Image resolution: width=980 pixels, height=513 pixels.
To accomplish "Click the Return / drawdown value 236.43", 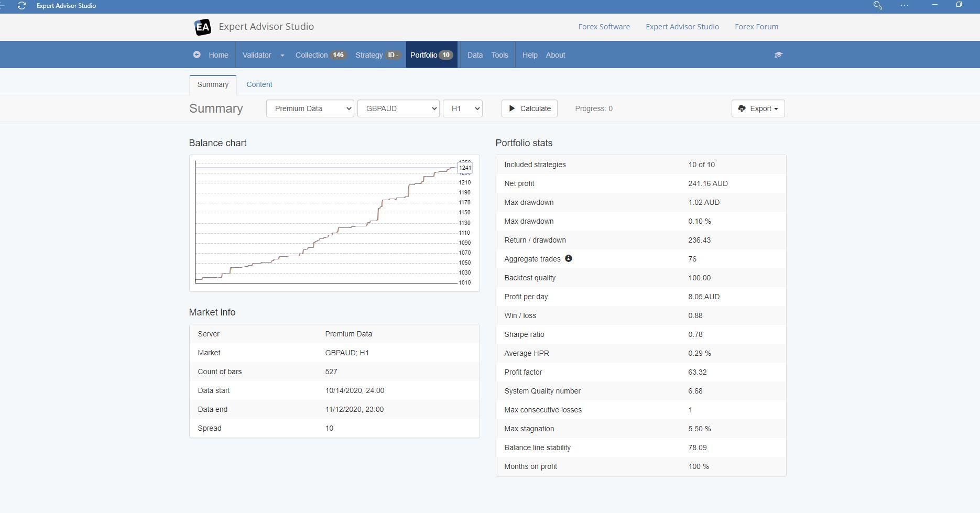I will [700, 240].
